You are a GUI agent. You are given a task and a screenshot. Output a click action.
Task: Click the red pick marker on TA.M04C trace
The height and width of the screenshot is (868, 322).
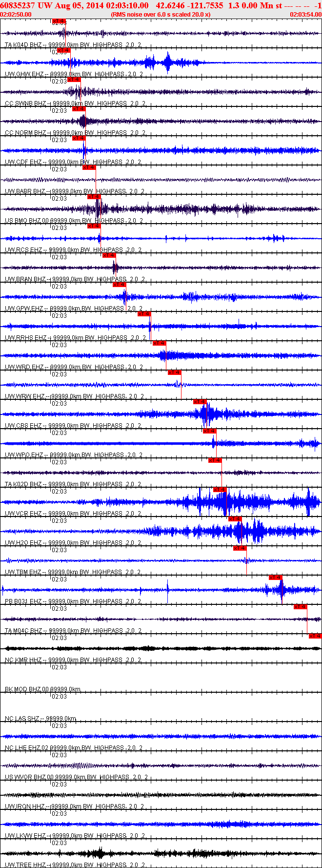(301, 607)
